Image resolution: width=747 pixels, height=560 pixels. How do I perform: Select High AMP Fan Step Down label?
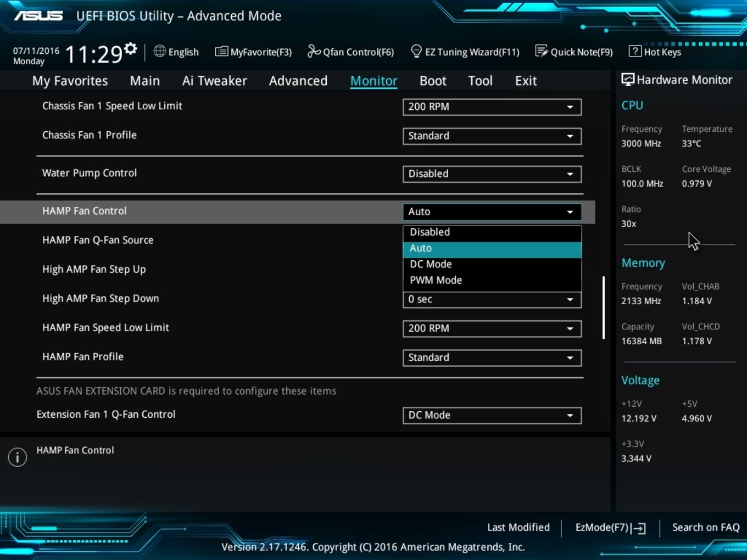101,298
